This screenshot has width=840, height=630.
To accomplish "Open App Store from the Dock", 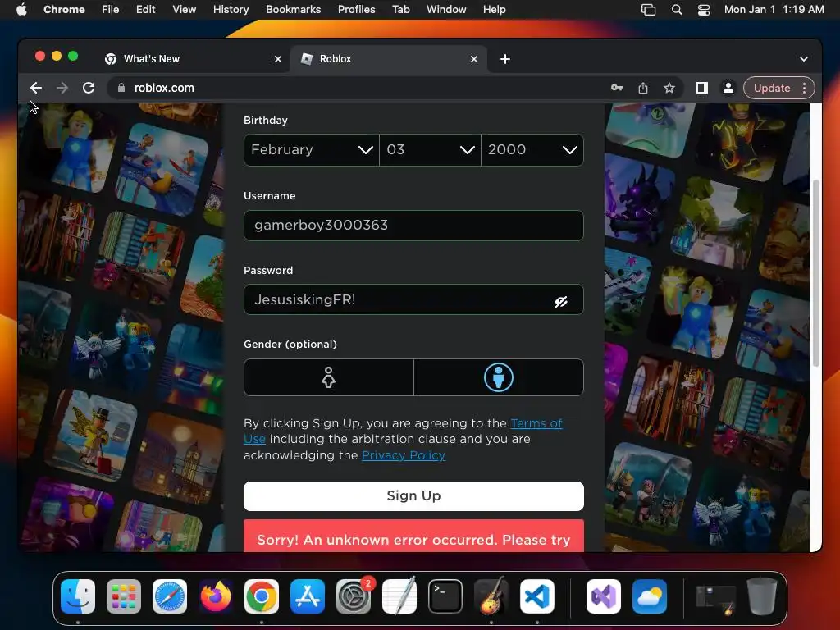I will pos(308,596).
